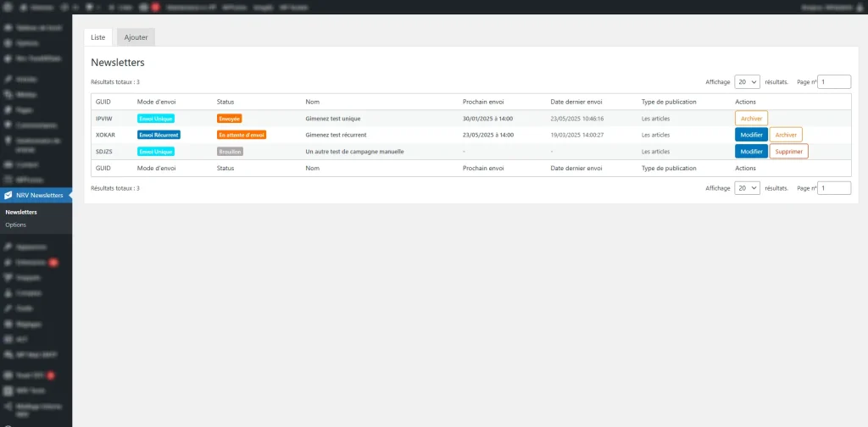
Task: Open Outils in the sidebar
Action: [x=36, y=308]
